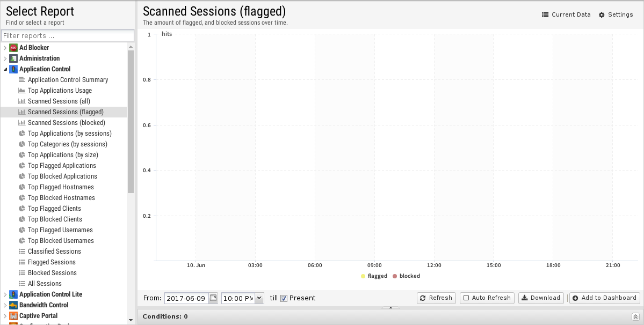644x325 pixels.
Task: Open the Scanned Sessions (blocked) report
Action: coord(66,122)
